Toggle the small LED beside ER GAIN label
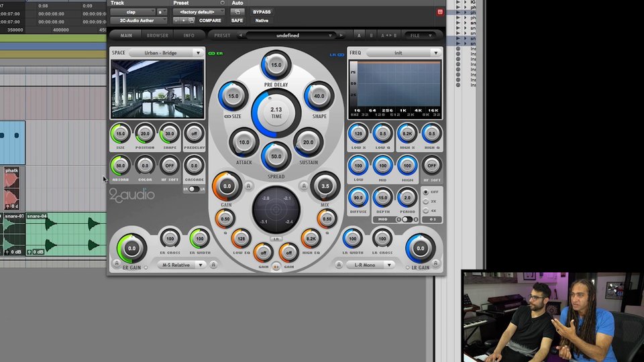Viewport: 644px width, 362px height. [x=146, y=267]
